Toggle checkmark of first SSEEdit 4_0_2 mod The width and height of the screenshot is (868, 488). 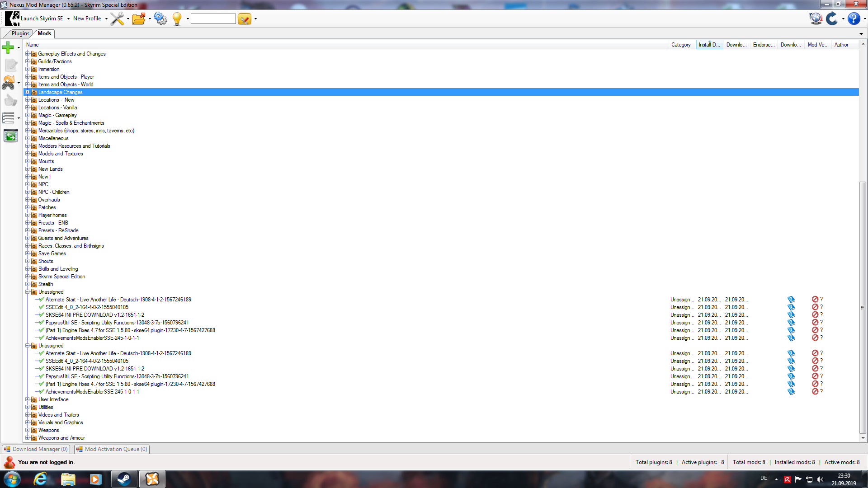click(x=41, y=307)
